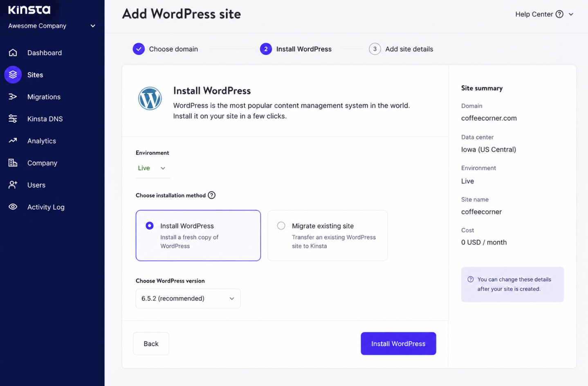Screen dimensions: 588x386
Task: Click the Migrate existing site card description
Action: [x=334, y=242]
